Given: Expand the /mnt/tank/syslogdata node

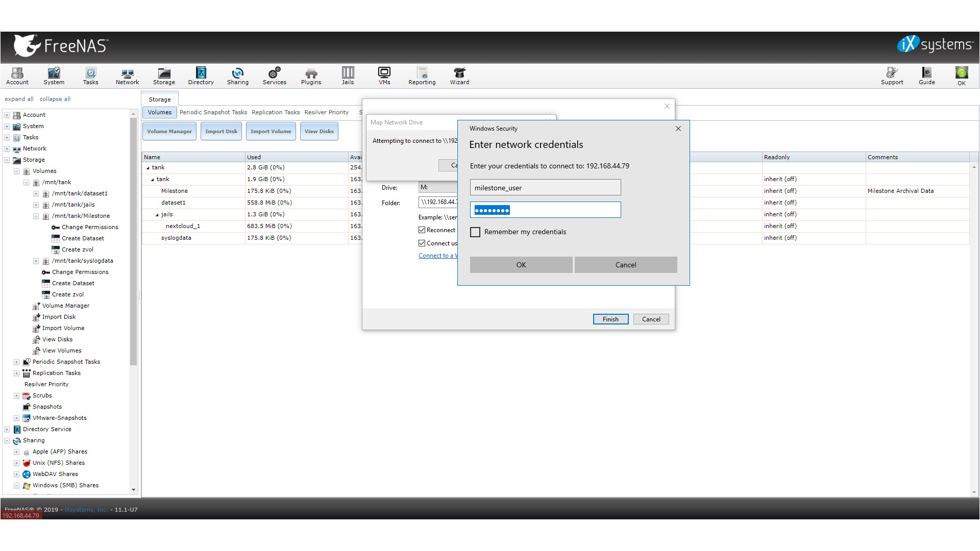Looking at the screenshot, I should (36, 261).
